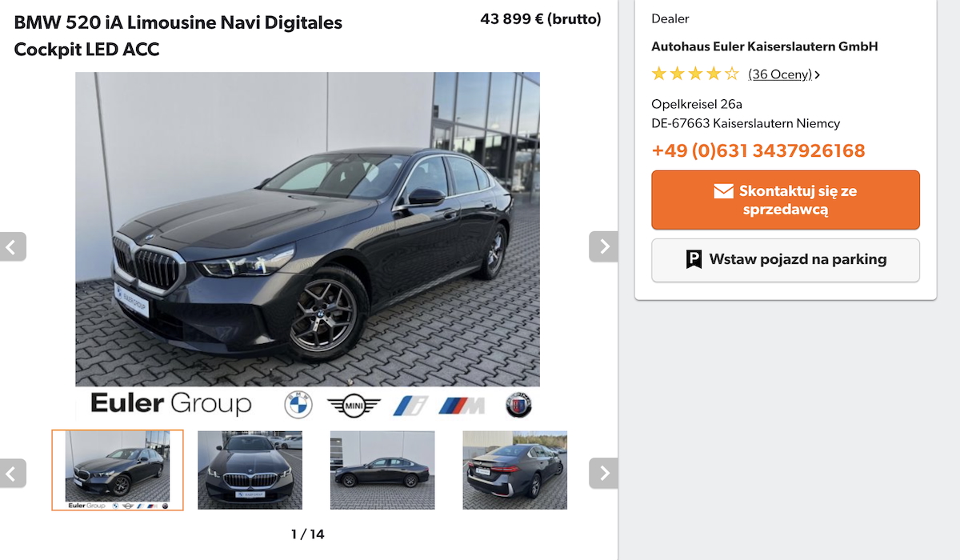
Task: Click Skontaktuj się ze sprzedawcą button
Action: (786, 200)
